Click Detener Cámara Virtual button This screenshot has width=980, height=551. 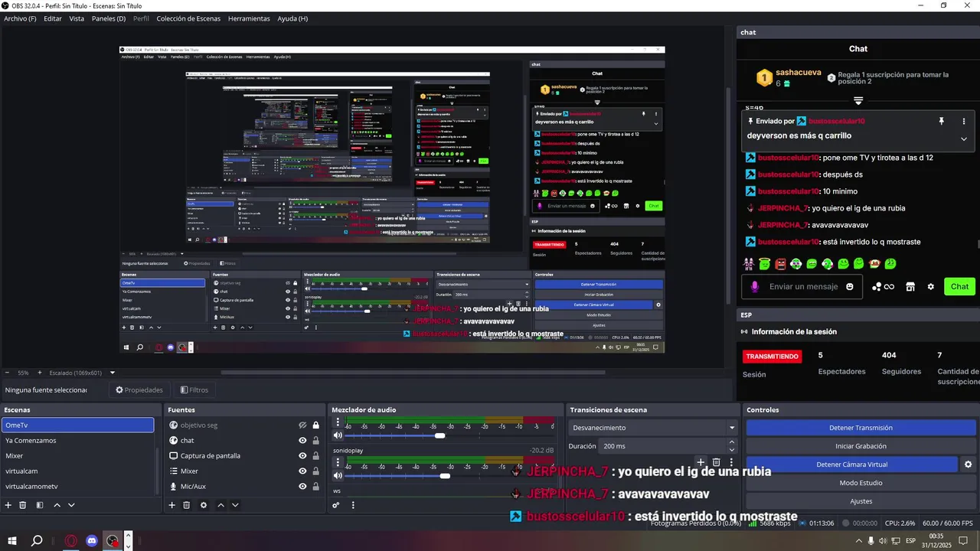tap(851, 465)
